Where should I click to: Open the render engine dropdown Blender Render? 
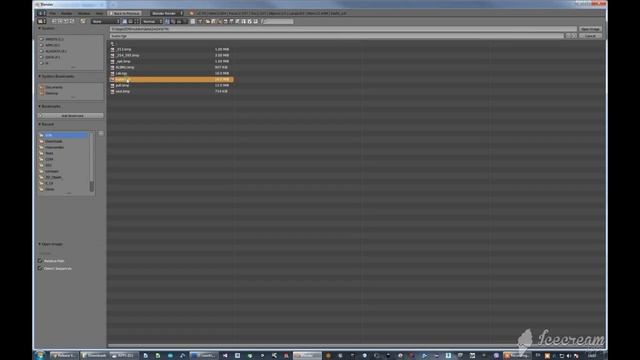pyautogui.click(x=167, y=13)
